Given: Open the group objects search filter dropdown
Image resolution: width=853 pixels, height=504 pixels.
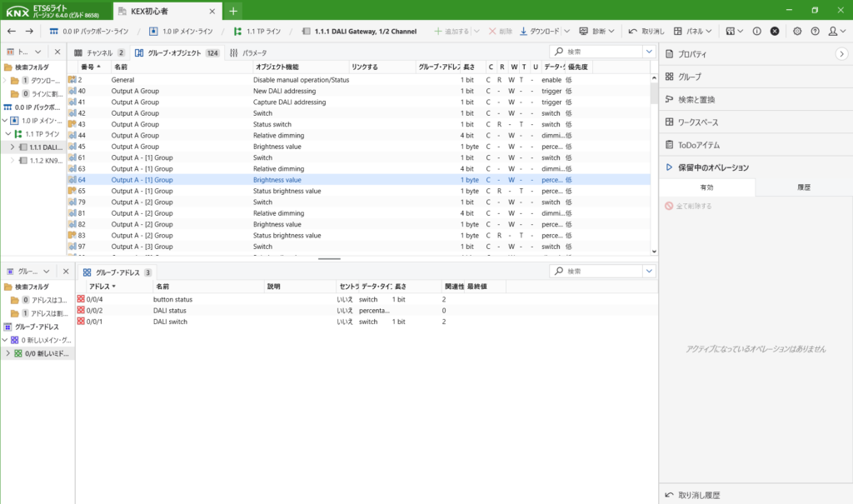Looking at the screenshot, I should click(649, 52).
